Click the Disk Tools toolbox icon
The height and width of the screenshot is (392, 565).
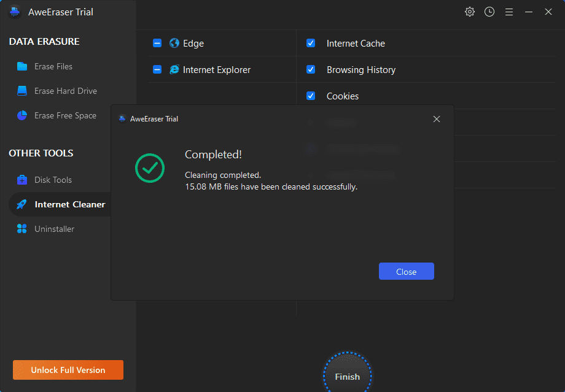click(22, 180)
